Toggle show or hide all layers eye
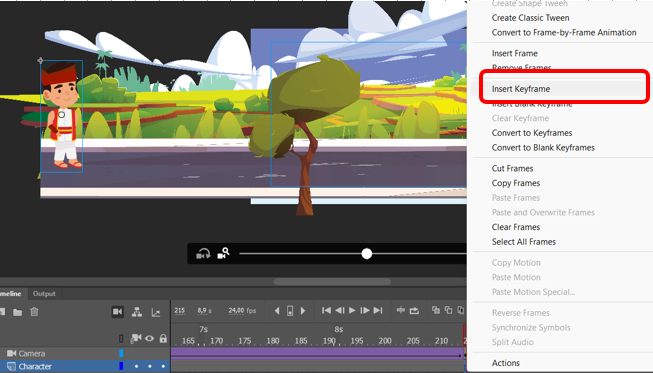 149,338
